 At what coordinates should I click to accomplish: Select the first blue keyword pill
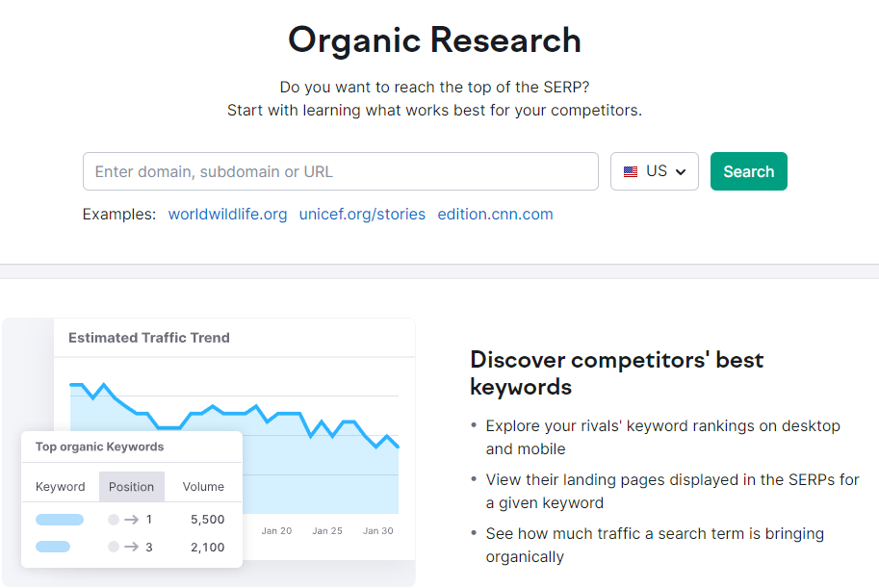pos(59,520)
